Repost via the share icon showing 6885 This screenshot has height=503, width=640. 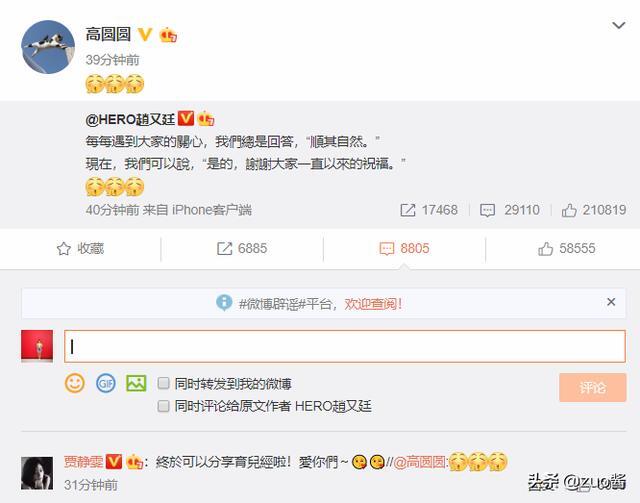pos(242,249)
